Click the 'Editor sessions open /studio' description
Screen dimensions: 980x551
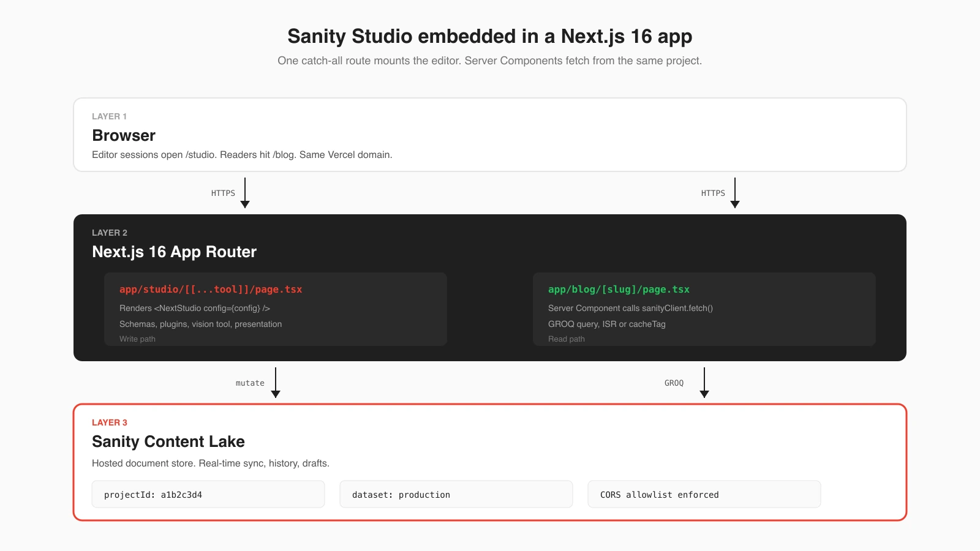(x=242, y=155)
